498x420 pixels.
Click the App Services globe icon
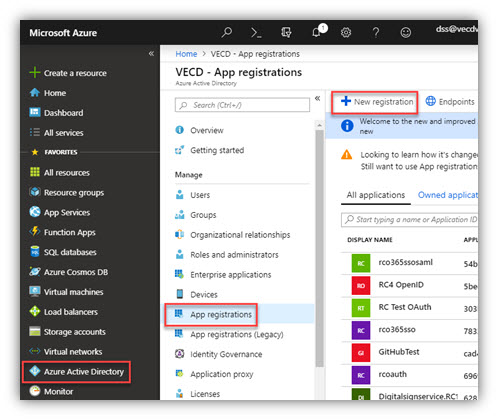pyautogui.click(x=35, y=212)
